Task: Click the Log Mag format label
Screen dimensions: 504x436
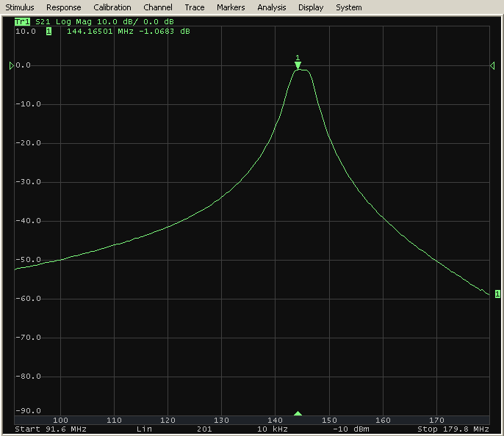Action: 73,22
